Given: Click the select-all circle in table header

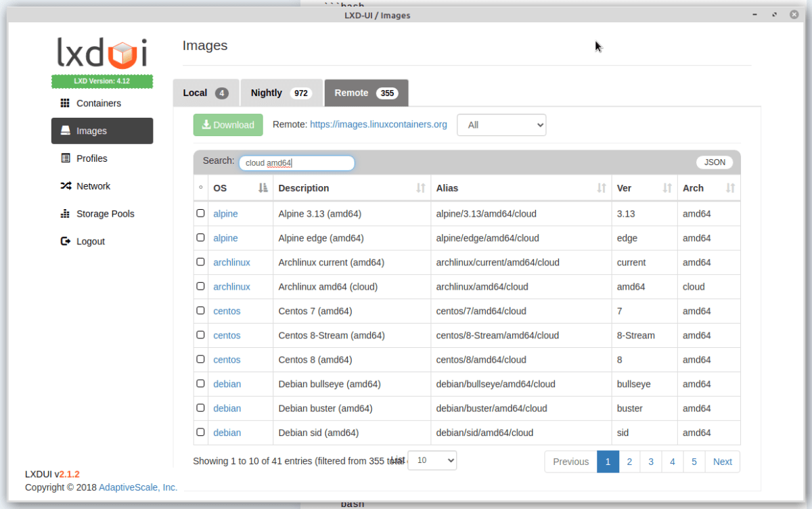Looking at the screenshot, I should [200, 188].
